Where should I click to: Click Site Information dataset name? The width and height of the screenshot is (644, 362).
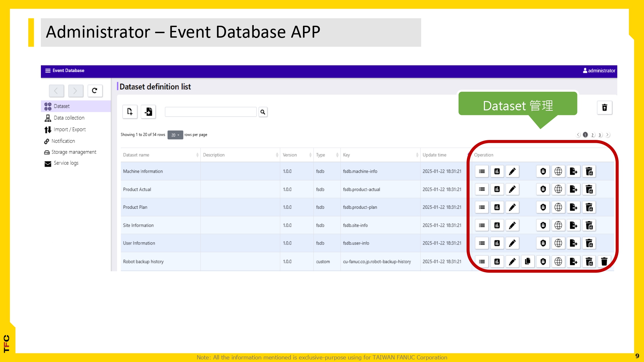(138, 226)
